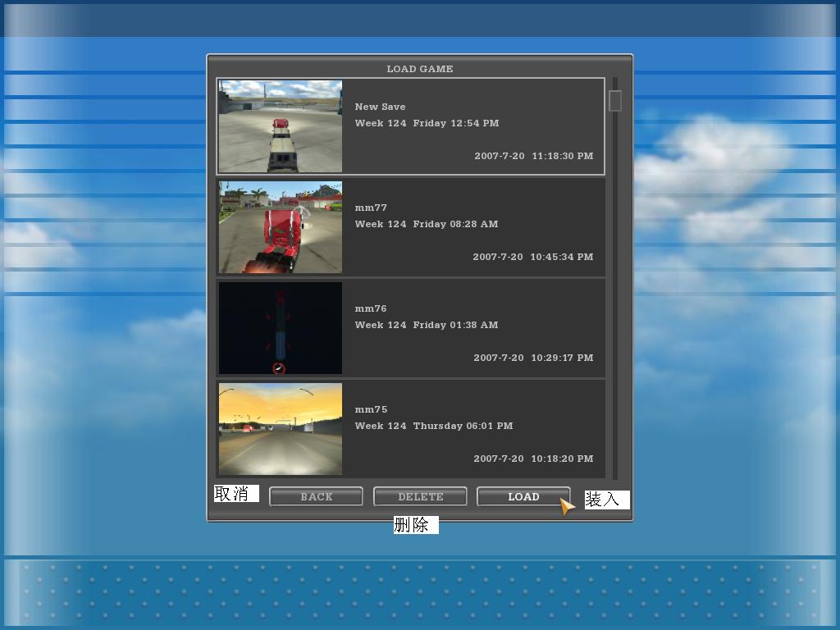
Task: Pick the dark mm76 save thumbnail
Action: [281, 328]
